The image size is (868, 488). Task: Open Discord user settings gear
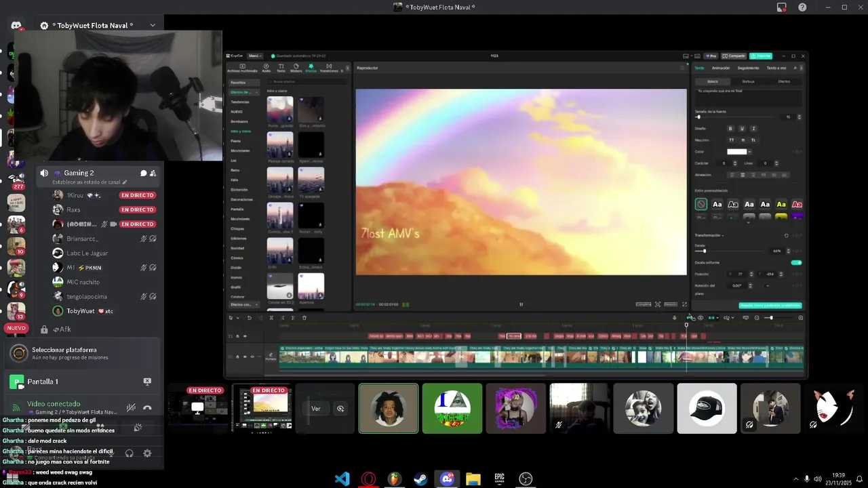coord(147,453)
